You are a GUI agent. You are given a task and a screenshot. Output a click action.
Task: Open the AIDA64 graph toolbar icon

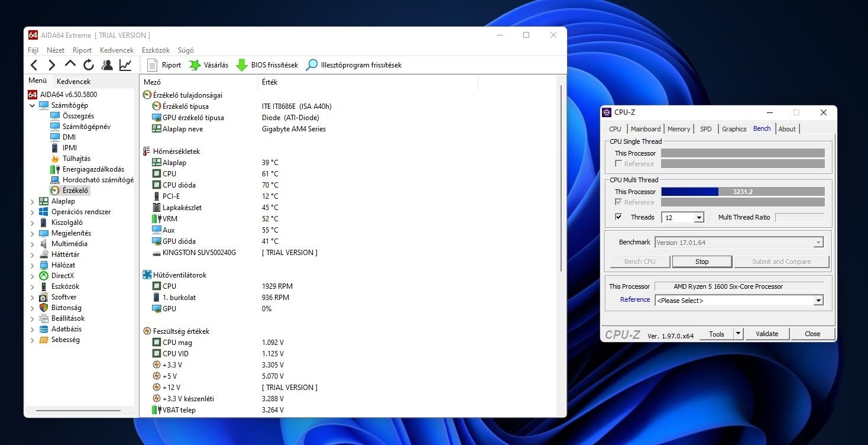pyautogui.click(x=125, y=65)
